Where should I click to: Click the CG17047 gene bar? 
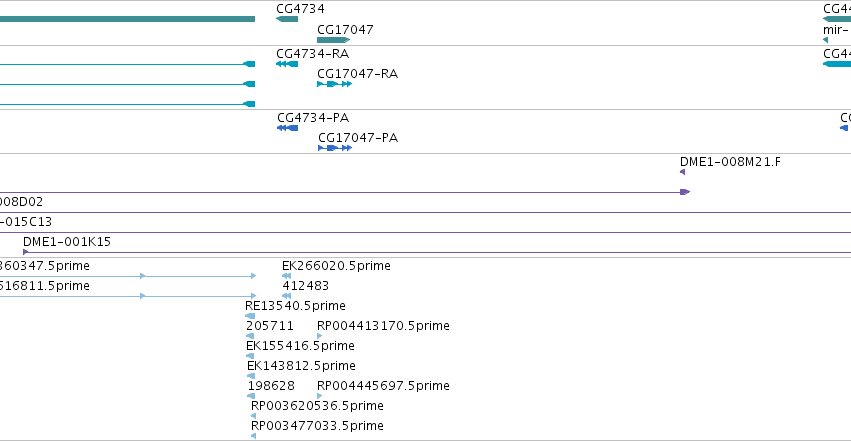click(333, 40)
